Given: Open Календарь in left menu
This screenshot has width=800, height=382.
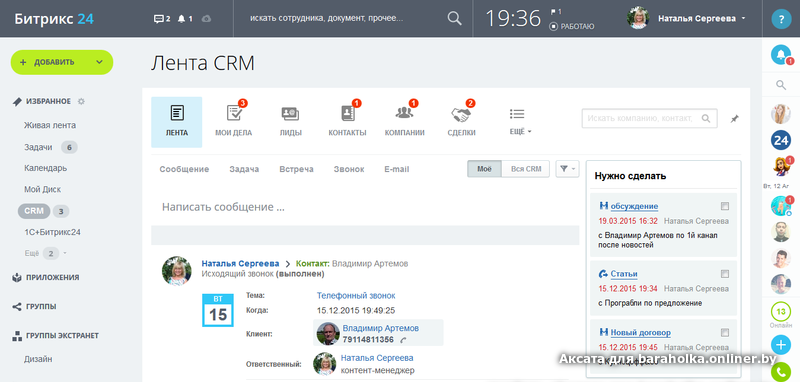Looking at the screenshot, I should tap(45, 168).
